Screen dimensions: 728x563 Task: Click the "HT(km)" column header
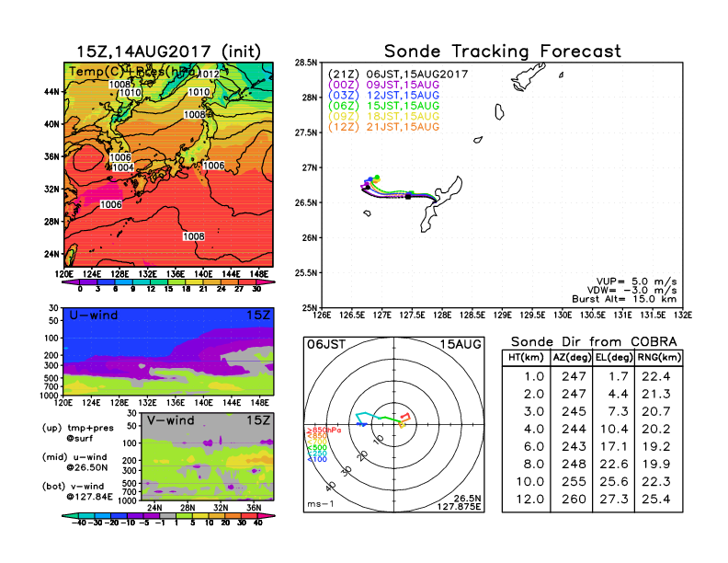(x=526, y=357)
